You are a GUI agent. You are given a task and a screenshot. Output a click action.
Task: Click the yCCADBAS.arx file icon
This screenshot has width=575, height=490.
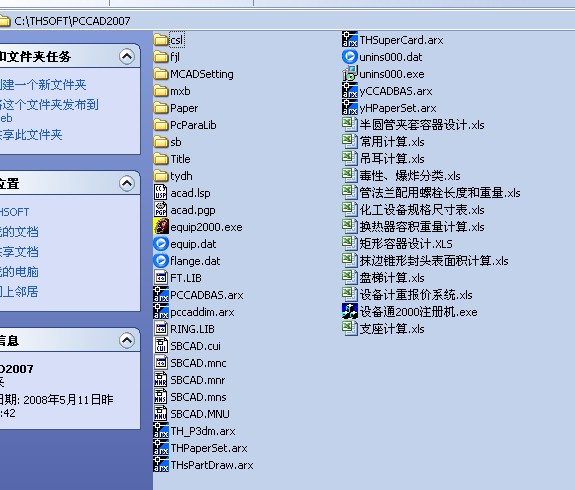click(x=349, y=91)
